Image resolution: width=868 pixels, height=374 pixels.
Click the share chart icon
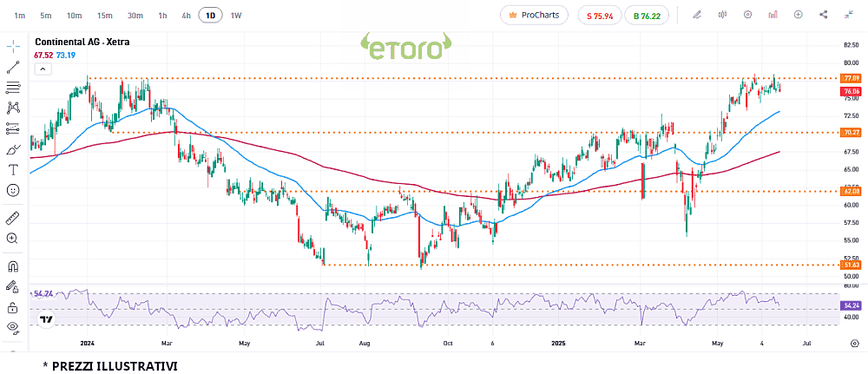pyautogui.click(x=824, y=15)
